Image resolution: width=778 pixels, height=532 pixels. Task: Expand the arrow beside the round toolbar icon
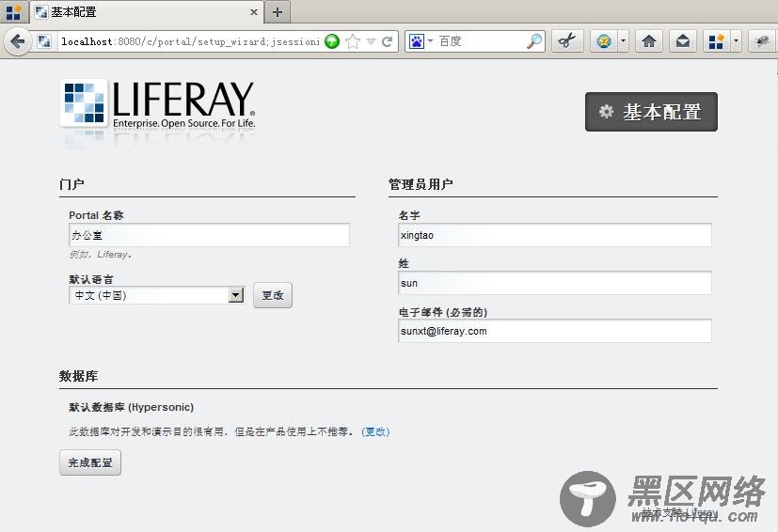tap(623, 41)
